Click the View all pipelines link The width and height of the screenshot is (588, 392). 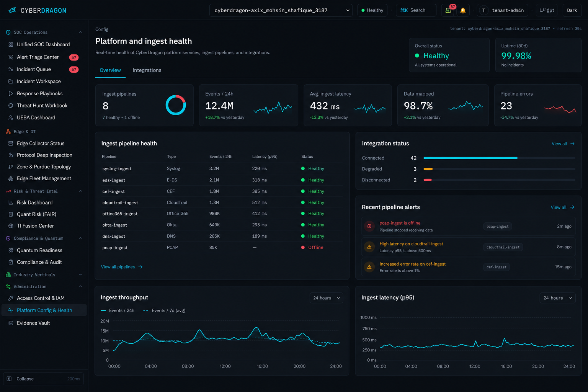point(122,267)
